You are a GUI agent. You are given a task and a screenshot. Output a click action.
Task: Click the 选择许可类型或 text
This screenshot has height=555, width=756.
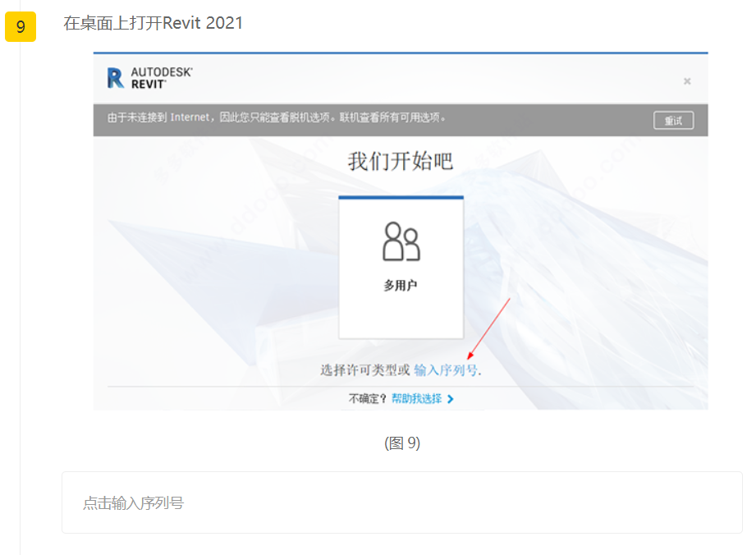pos(364,370)
